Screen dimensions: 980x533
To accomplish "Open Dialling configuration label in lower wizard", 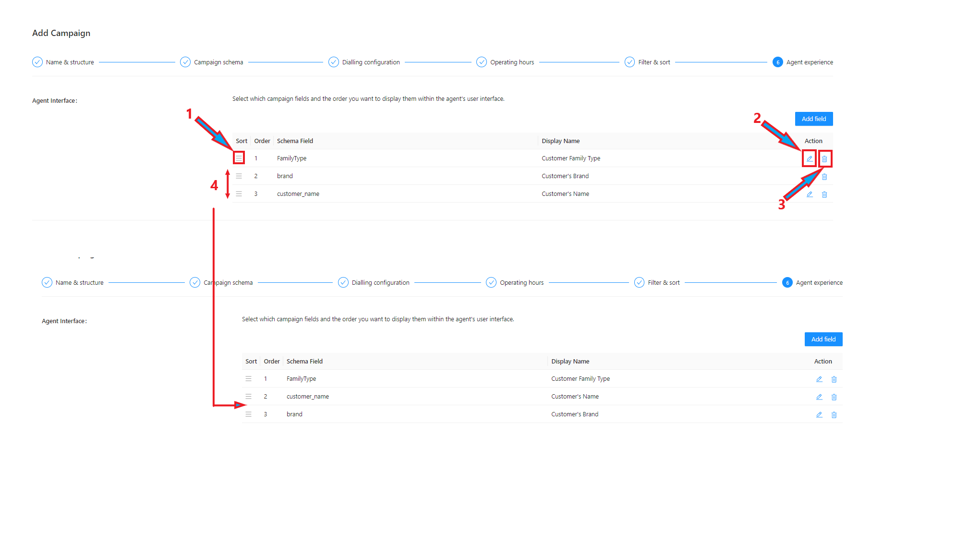I will pos(381,283).
